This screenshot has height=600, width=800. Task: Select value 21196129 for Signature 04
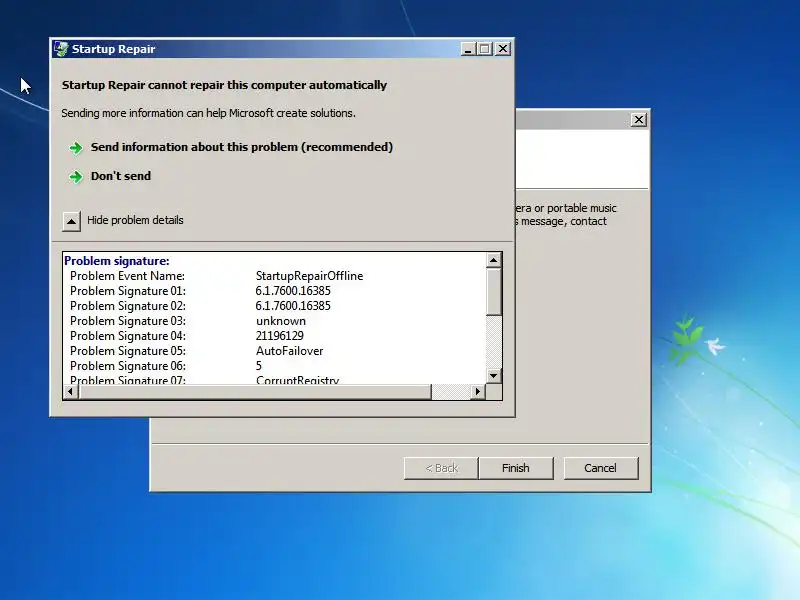click(280, 336)
